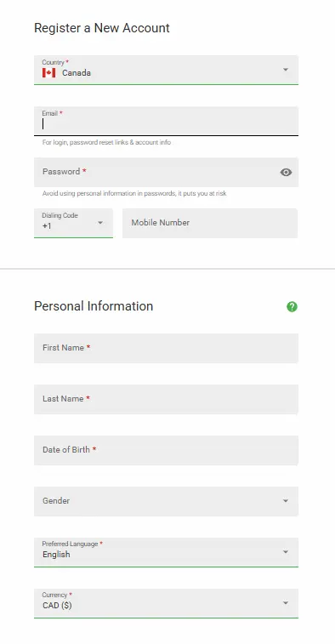The image size is (335, 644).
Task: Open the Date of Birth field
Action: (x=166, y=450)
